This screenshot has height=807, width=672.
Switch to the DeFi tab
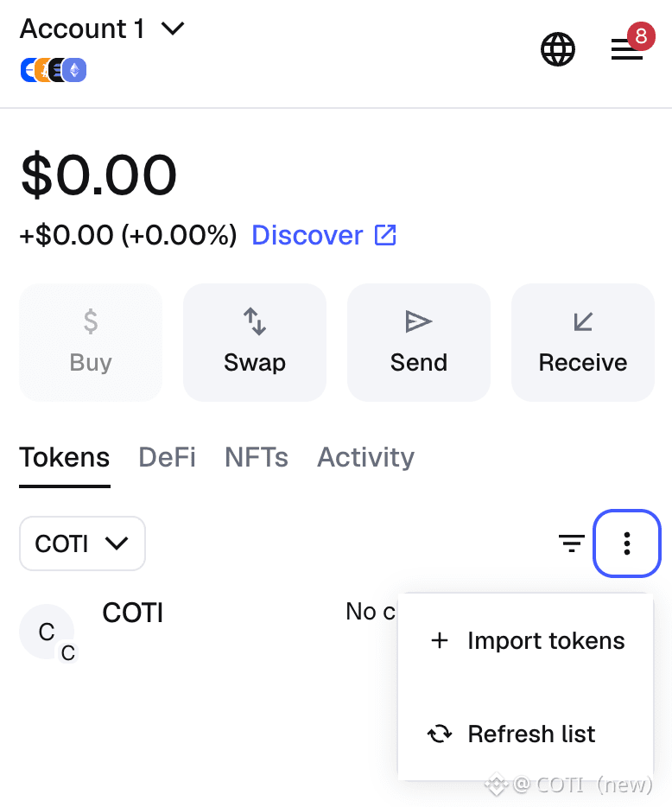167,457
